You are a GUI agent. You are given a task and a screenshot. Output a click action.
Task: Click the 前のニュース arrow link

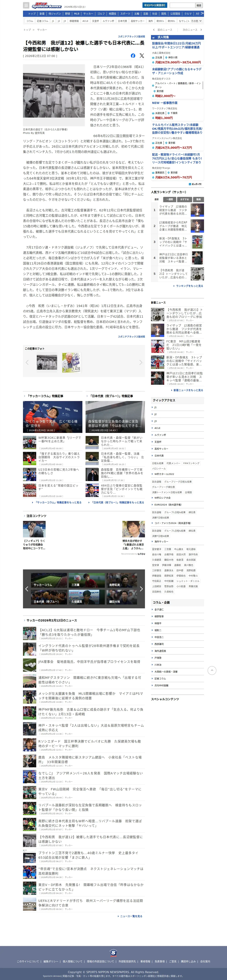[163, 30]
